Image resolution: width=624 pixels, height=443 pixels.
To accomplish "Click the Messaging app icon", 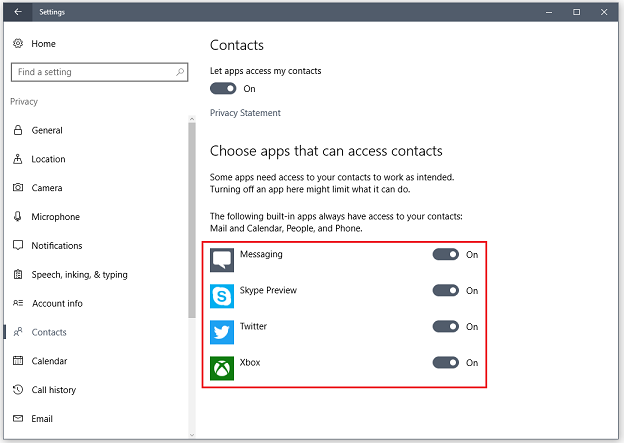I will click(222, 260).
